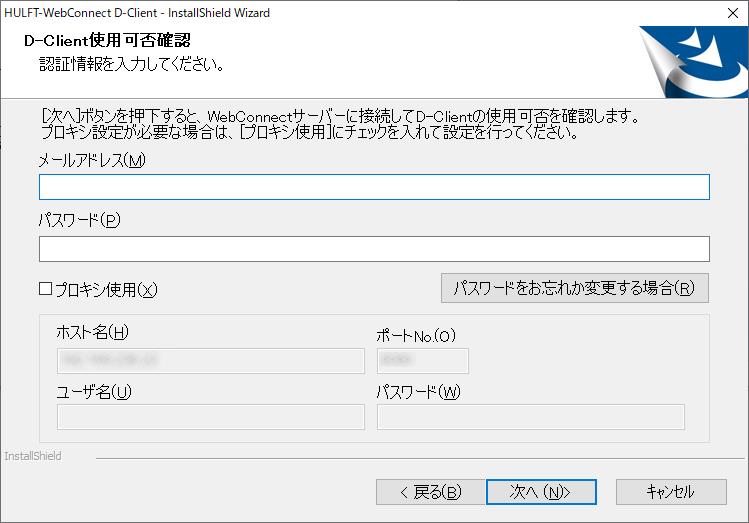Focus the パスワード(P) password input field
749x523 pixels.
(x=374, y=249)
